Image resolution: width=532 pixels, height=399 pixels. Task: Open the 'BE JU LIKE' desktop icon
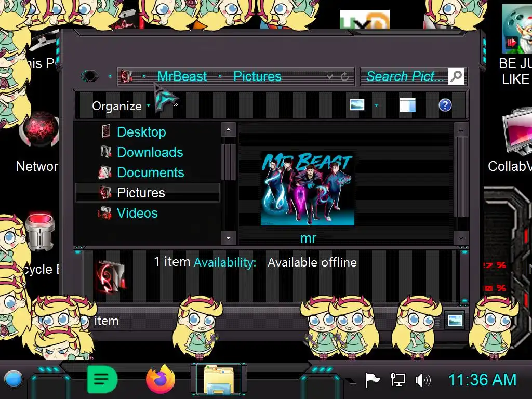[515, 46]
